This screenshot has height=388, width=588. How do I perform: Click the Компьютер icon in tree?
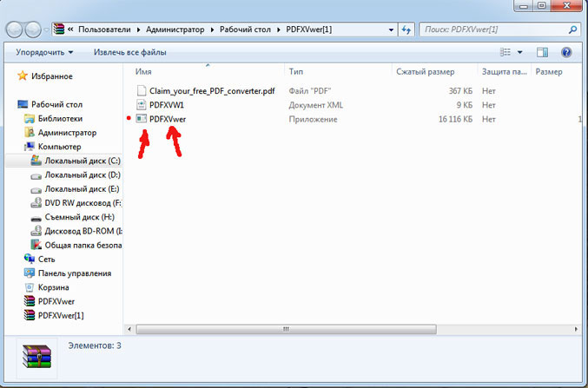(30, 147)
